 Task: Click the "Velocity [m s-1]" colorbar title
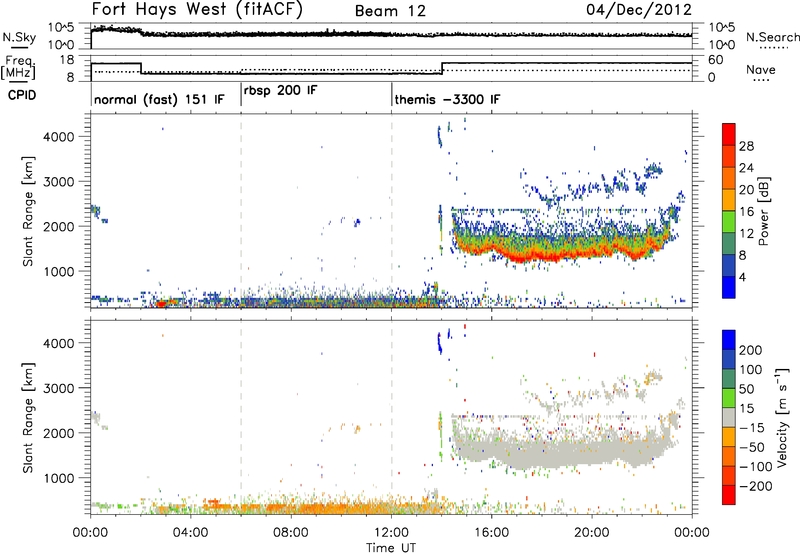click(781, 417)
